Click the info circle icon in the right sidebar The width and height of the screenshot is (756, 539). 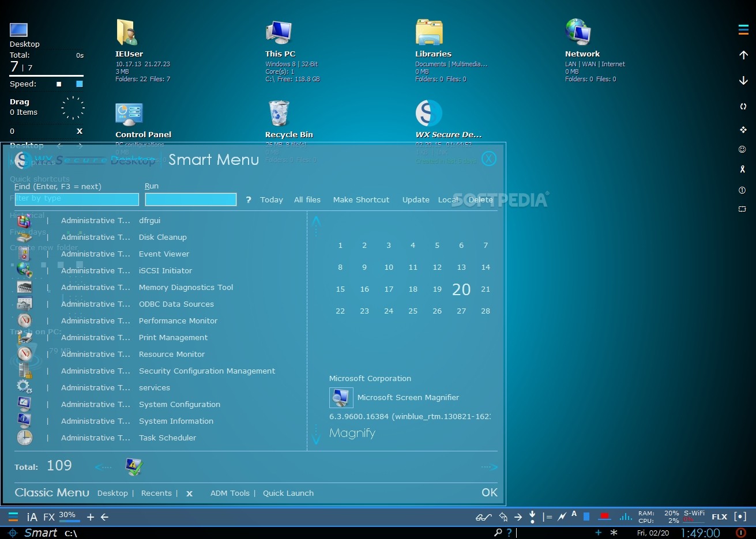coord(743,190)
